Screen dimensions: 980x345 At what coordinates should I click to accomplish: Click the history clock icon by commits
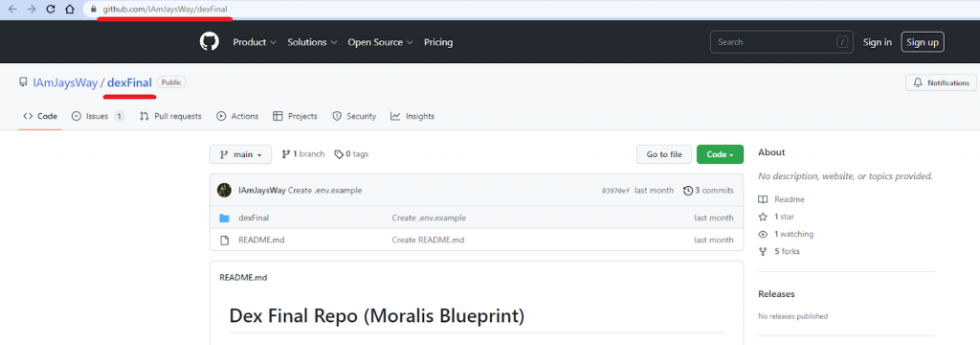(x=688, y=191)
